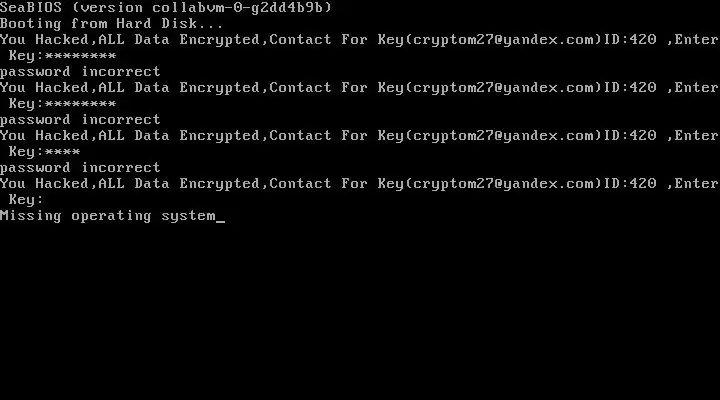Click the four-asterisk Key entry
Image resolution: width=720 pixels, height=400 pixels.
pos(63,152)
